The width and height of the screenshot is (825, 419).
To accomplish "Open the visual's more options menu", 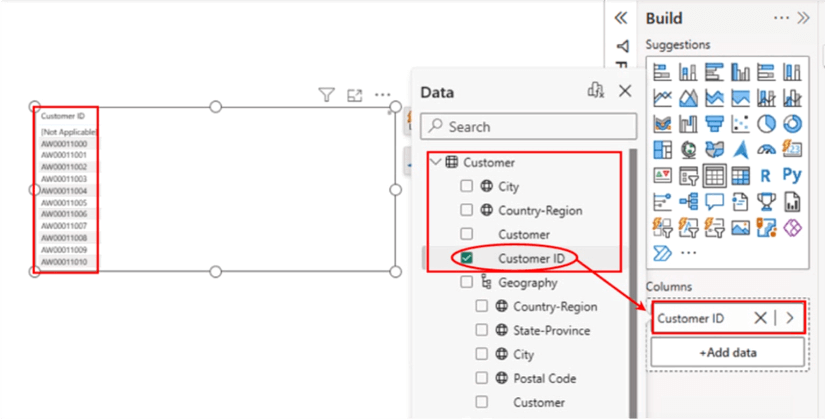I will [x=382, y=95].
